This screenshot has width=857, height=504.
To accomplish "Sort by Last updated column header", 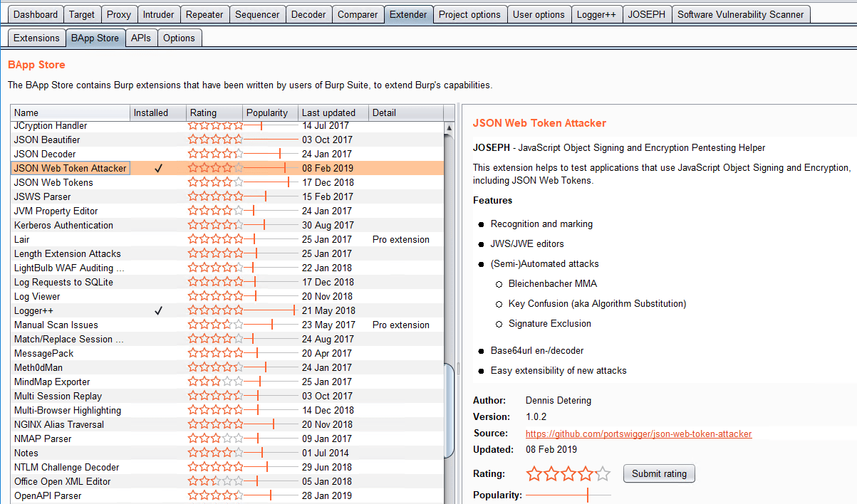I will click(333, 112).
